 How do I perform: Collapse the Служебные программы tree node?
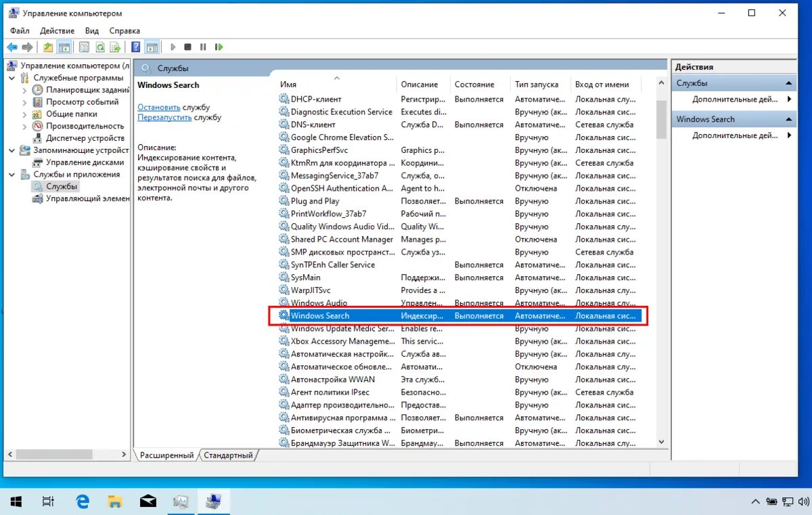point(13,78)
